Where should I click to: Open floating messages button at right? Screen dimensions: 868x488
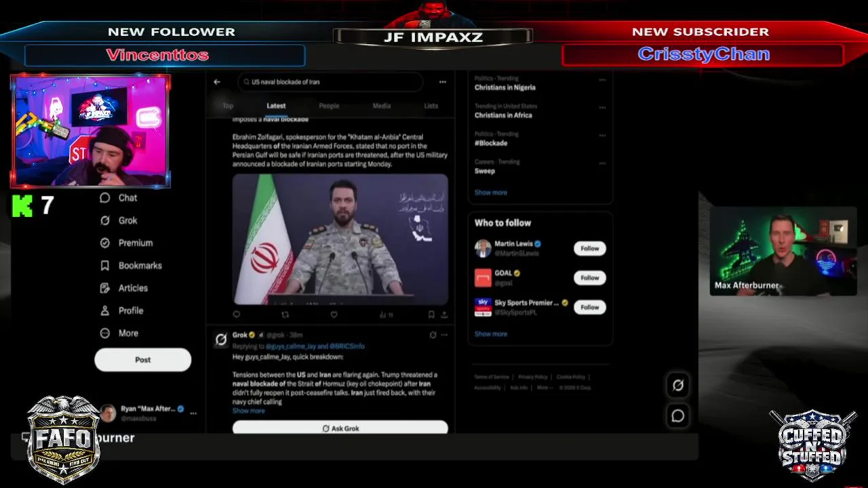(677, 416)
